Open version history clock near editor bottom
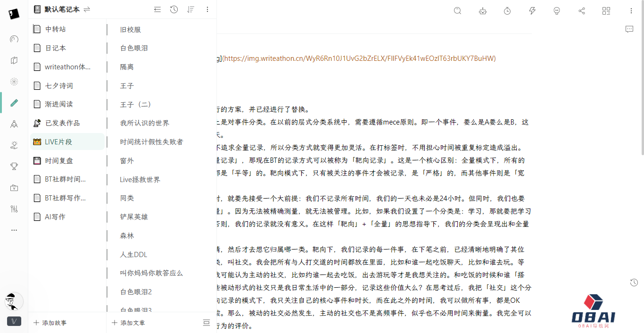 pos(634,283)
